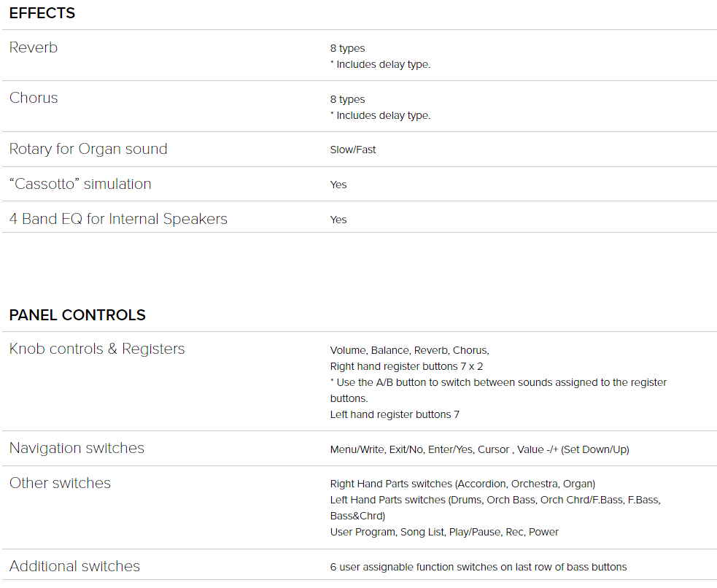Click the Slow/Fast value text
The height and width of the screenshot is (588, 717).
click(352, 150)
